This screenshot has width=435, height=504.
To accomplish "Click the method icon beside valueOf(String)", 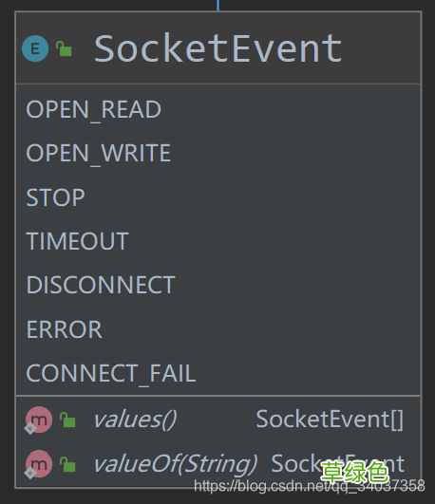I will coord(39,463).
